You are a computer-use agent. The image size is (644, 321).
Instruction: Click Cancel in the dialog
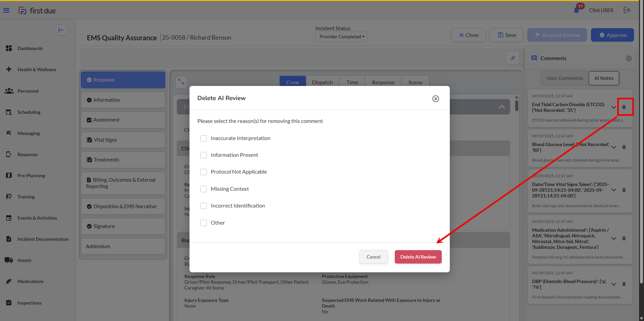point(373,257)
